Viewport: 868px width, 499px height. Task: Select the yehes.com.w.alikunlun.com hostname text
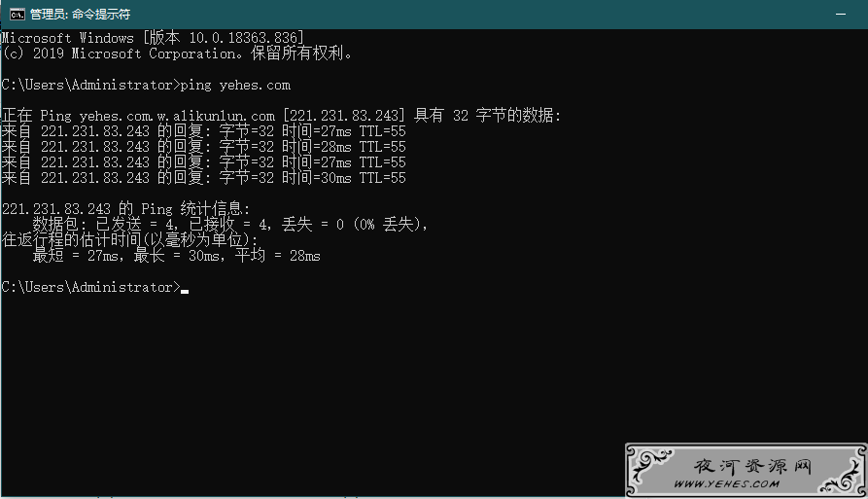(177, 117)
